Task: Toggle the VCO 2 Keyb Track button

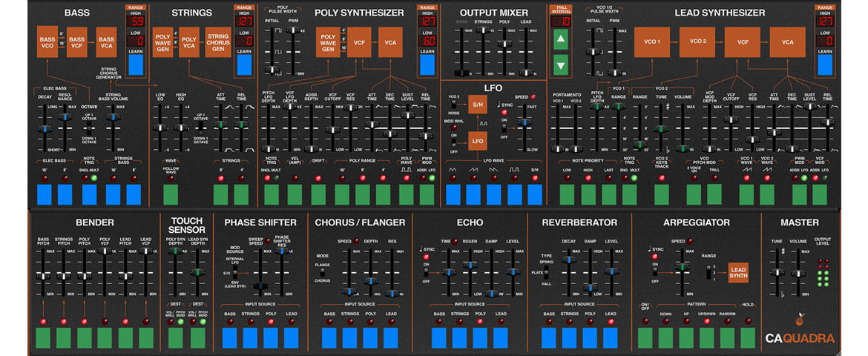Action: [662, 194]
